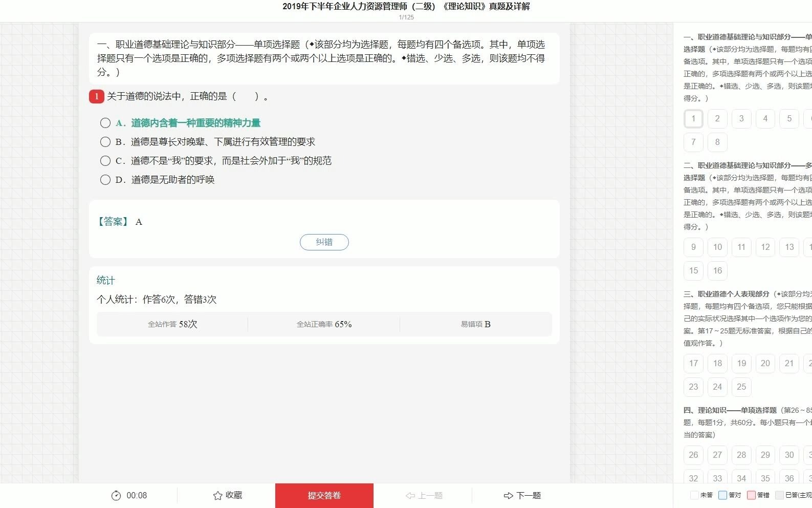
Task: Select radio option B about elders managing juniors
Action: 105,142
